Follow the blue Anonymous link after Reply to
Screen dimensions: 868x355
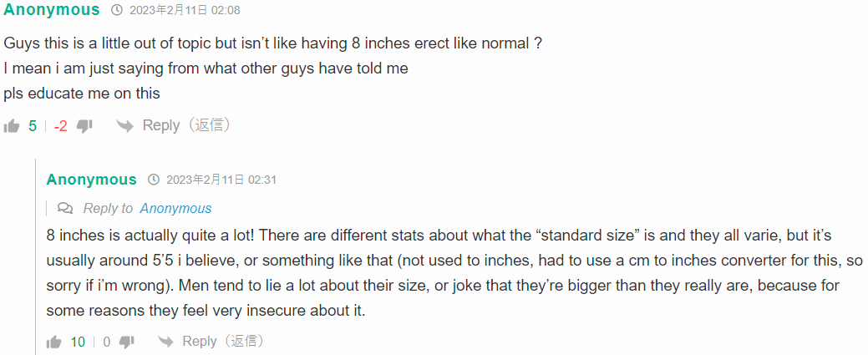175,208
